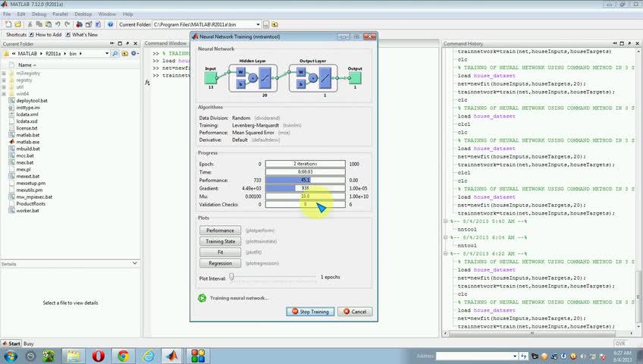Open the folder breadcrumb history dropdown
The image size is (643, 364).
pos(107,54)
